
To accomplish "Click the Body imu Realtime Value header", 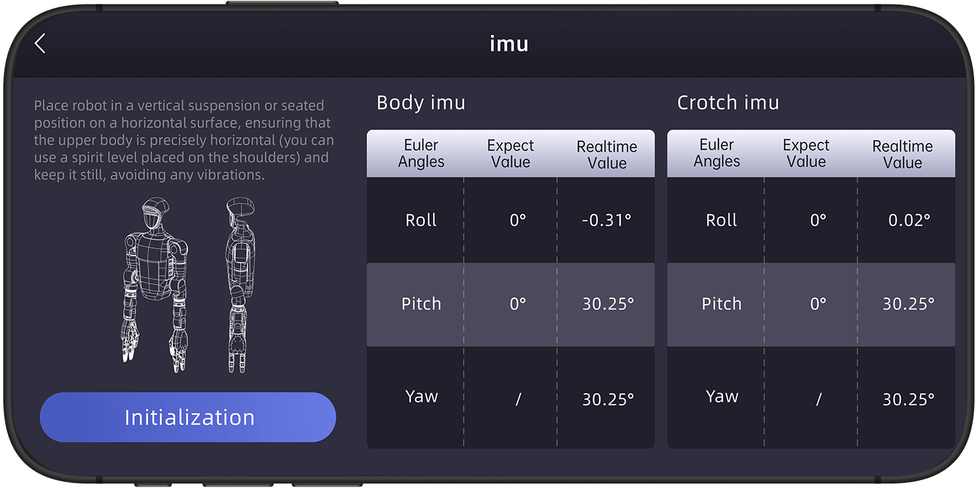I will [x=607, y=155].
